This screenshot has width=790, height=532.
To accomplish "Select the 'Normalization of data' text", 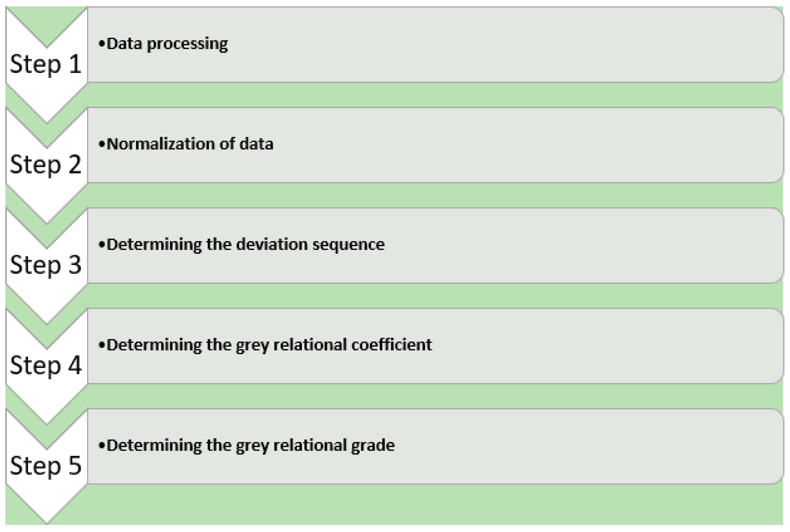I will [x=190, y=144].
